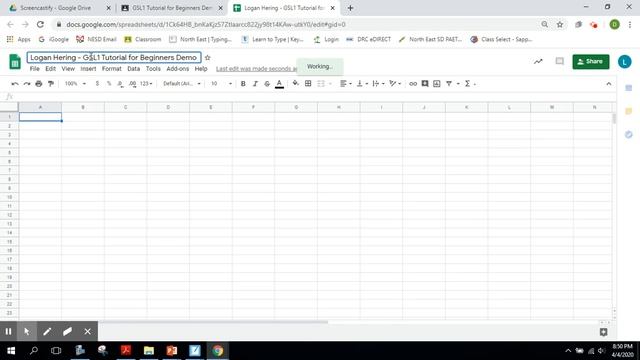Open the Explore button at bottom right
The width and height of the screenshot is (640, 360).
point(604,332)
